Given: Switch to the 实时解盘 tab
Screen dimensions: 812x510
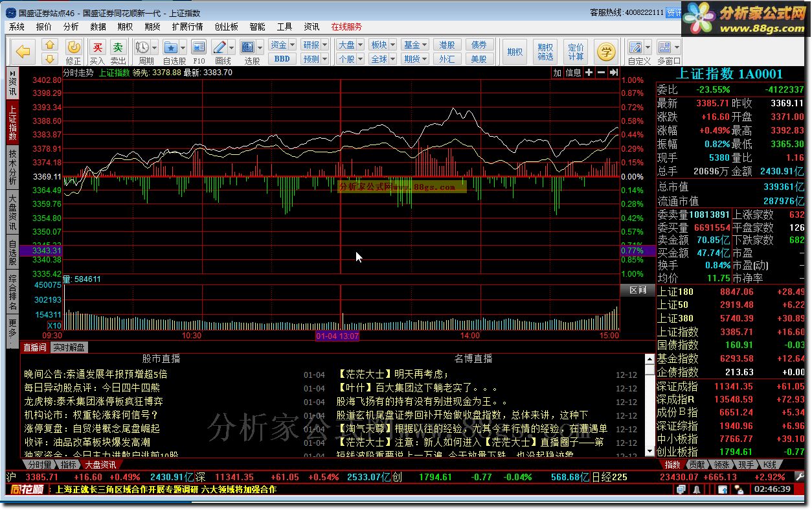Looking at the screenshot, I should point(69,347).
